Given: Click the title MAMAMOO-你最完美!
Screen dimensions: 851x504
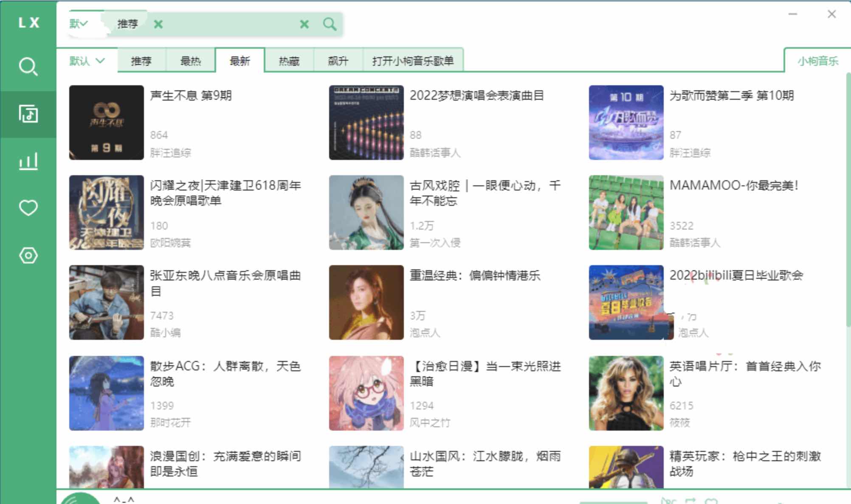Looking at the screenshot, I should (734, 185).
